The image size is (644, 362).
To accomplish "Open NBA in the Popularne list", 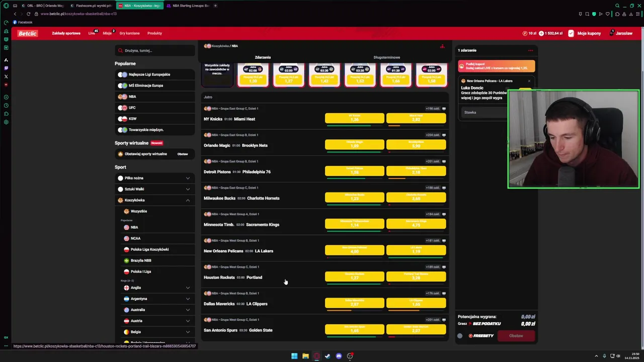I will click(x=155, y=97).
